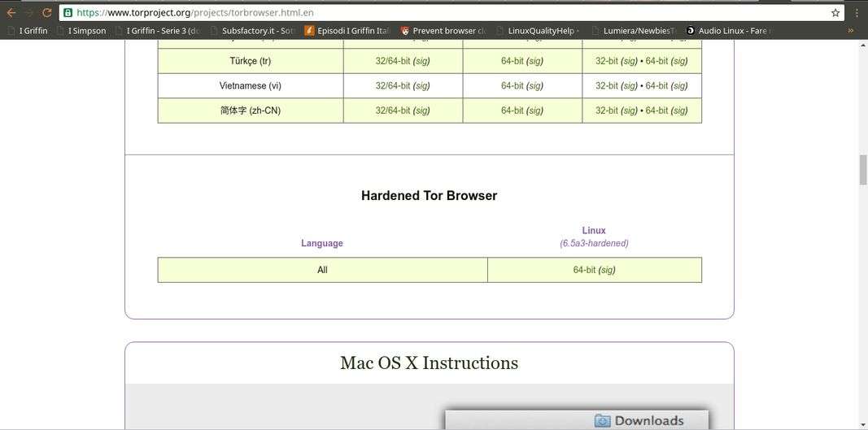Click the Vietnamese row 32/64-bit download link

(x=392, y=86)
